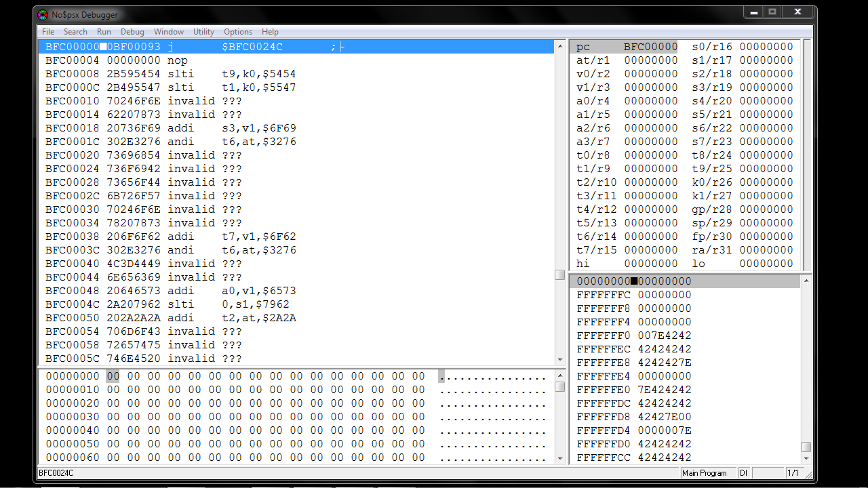Click the hi register value

(x=651, y=264)
